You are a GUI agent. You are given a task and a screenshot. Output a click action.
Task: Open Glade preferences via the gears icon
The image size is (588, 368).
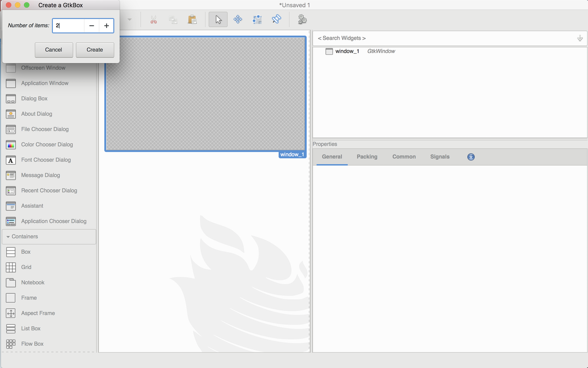[302, 19]
